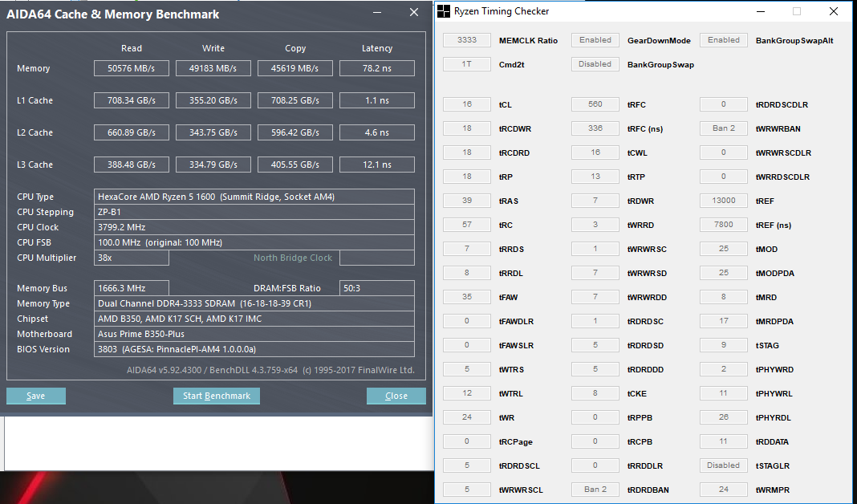Click tCL value 16

pyautogui.click(x=467, y=104)
